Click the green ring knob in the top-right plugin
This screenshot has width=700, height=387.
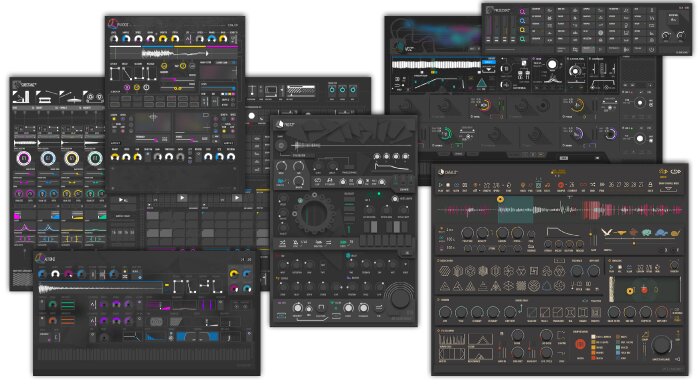pyautogui.click(x=446, y=133)
